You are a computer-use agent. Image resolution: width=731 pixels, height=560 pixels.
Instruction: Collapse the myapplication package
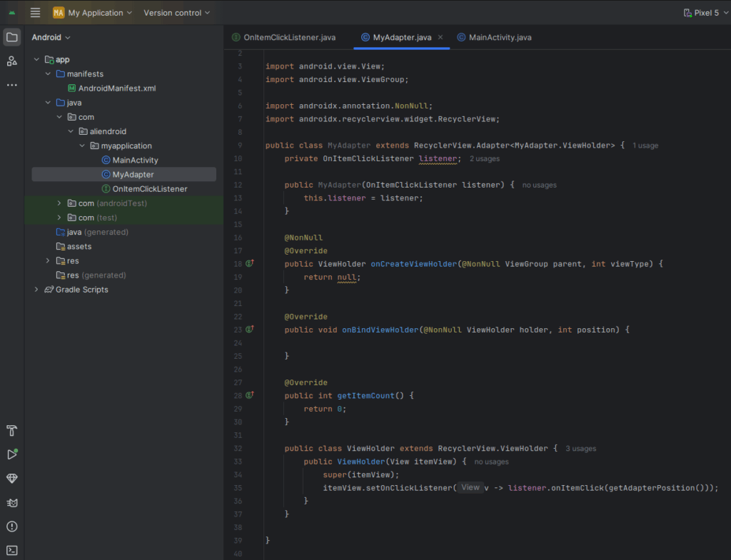coord(82,146)
